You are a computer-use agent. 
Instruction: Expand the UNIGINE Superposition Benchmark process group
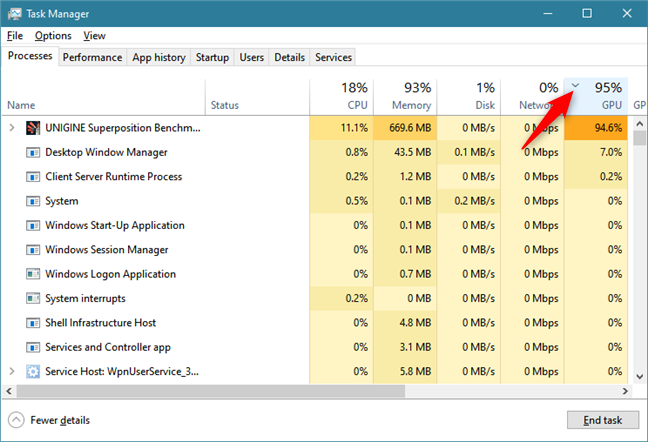(12, 128)
